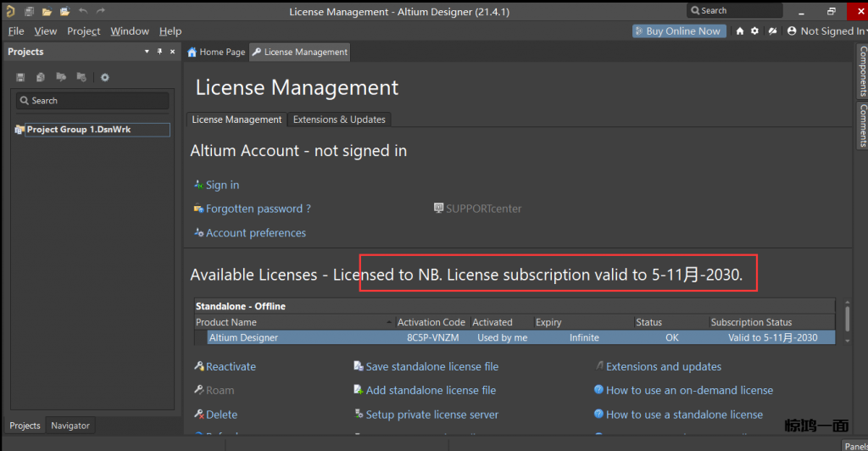
Task: Toggle the Projects panel pin
Action: click(x=159, y=52)
